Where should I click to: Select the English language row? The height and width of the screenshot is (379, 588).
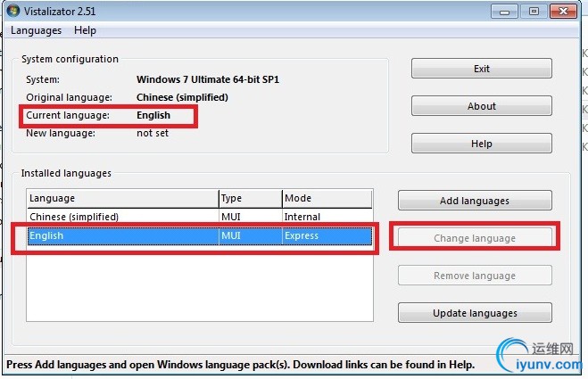click(200, 235)
